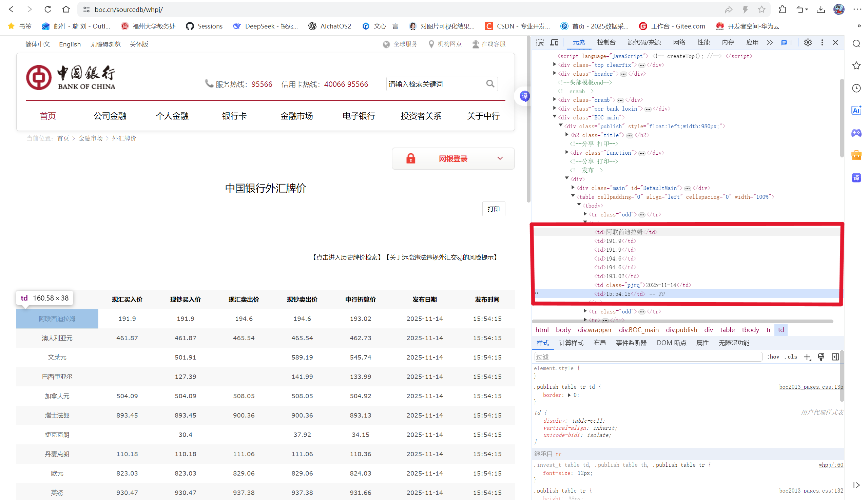868x500 pixels.
Task: Toggle the :hov element state panel
Action: click(x=773, y=357)
